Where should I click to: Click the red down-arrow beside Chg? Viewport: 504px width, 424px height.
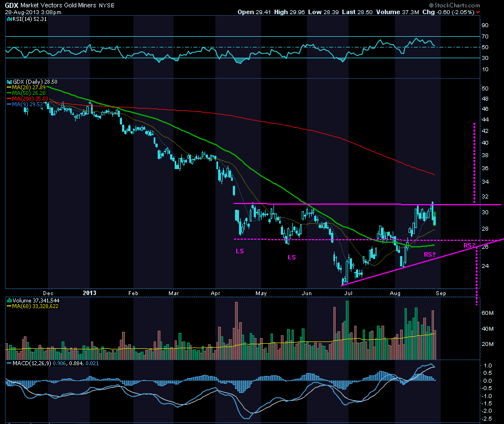(x=477, y=12)
